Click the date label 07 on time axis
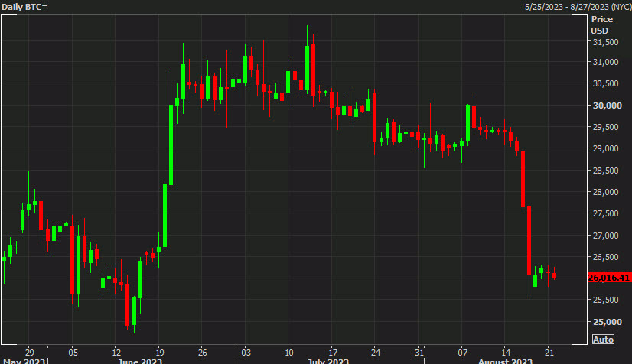The height and width of the screenshot is (364, 632). tap(463, 353)
